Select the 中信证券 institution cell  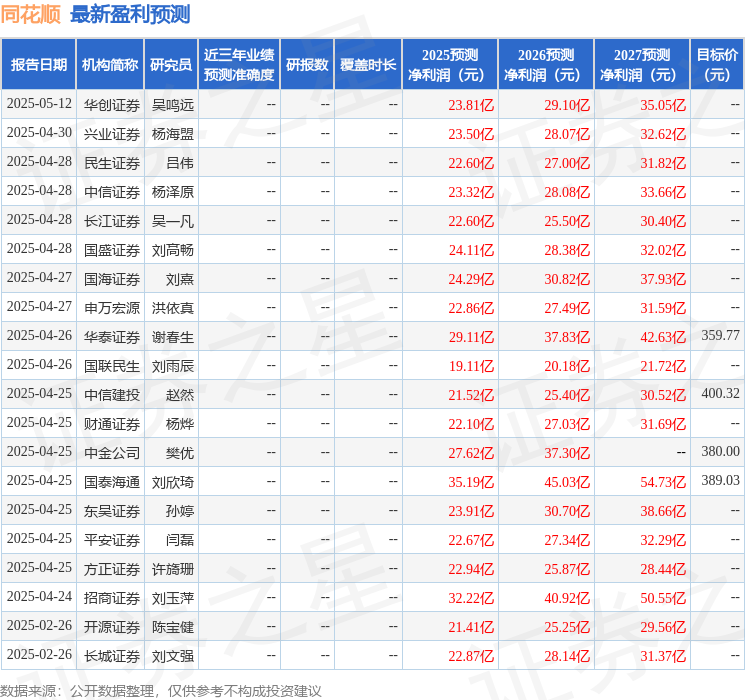coord(112,192)
